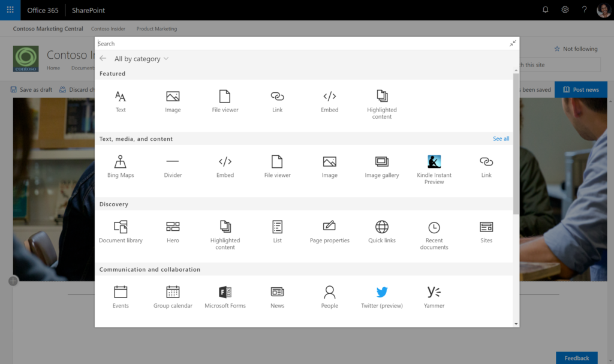Image resolution: width=614 pixels, height=364 pixels.
Task: Open notifications bell
Action: 545,10
